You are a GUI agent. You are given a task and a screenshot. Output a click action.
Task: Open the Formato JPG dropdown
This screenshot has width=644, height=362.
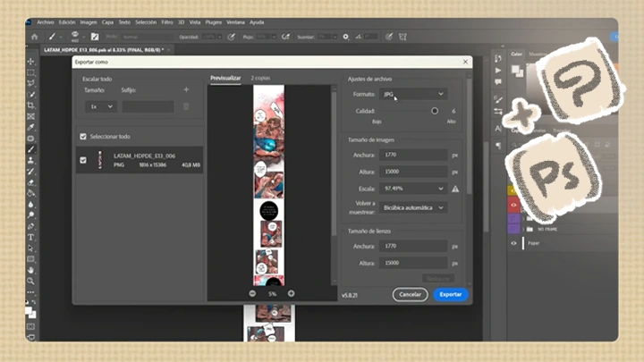click(x=413, y=94)
